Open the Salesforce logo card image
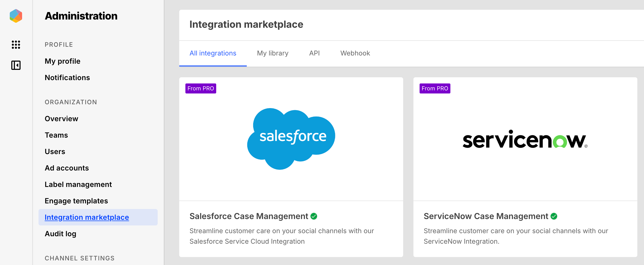 coord(291,139)
